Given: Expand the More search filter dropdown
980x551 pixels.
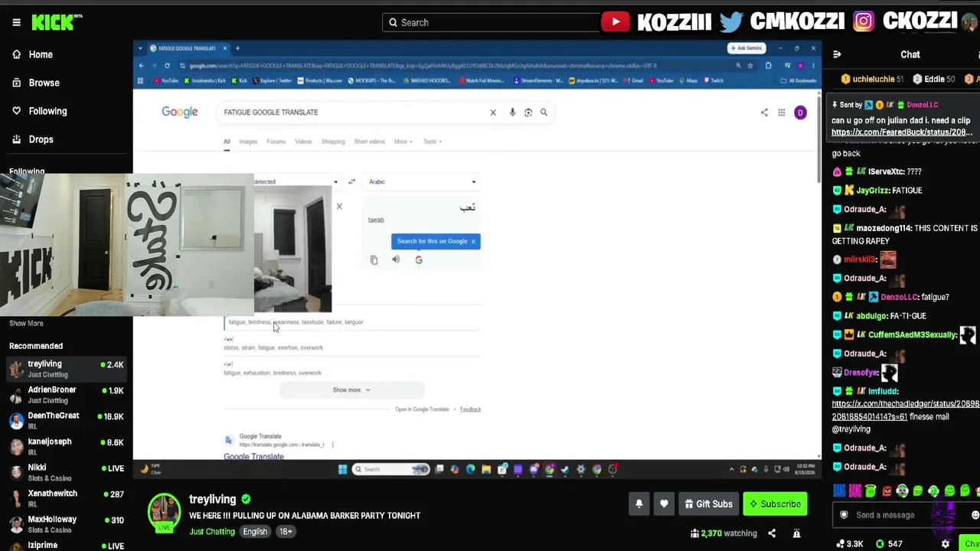Looking at the screenshot, I should [403, 142].
